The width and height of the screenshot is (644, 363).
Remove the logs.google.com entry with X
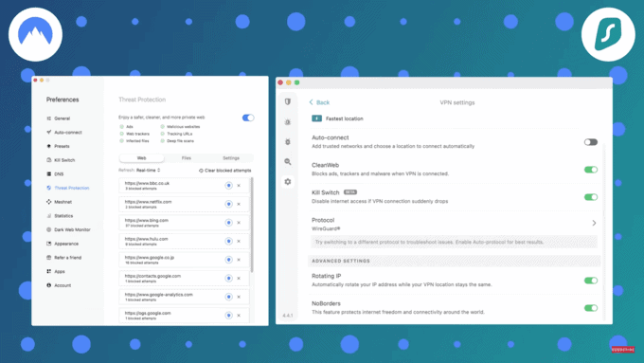(x=239, y=316)
